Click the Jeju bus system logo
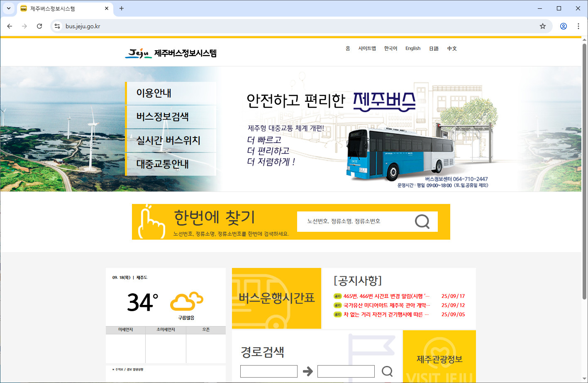Image resolution: width=588 pixels, height=383 pixels. (x=171, y=53)
